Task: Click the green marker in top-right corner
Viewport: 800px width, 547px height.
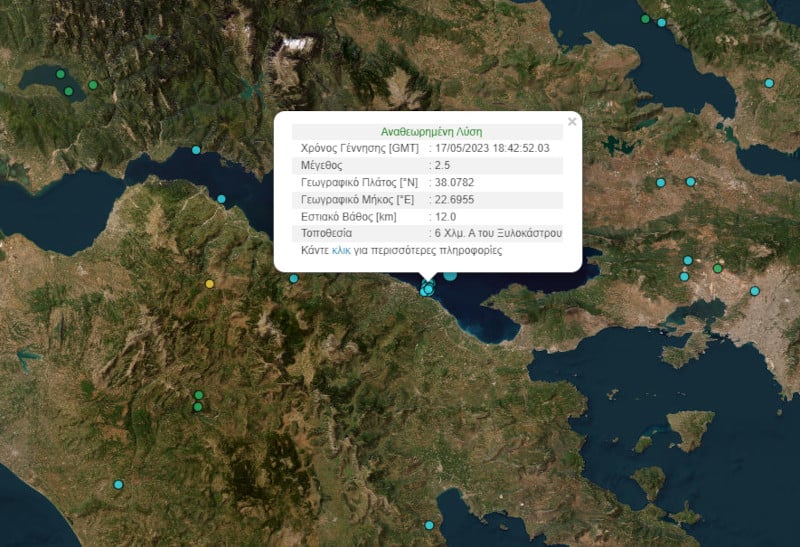Action: [645, 18]
